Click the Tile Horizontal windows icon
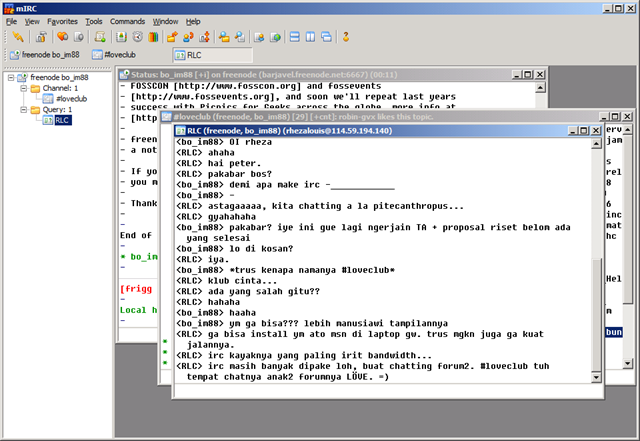Viewport: 640px width, 441px height. pos(294,37)
